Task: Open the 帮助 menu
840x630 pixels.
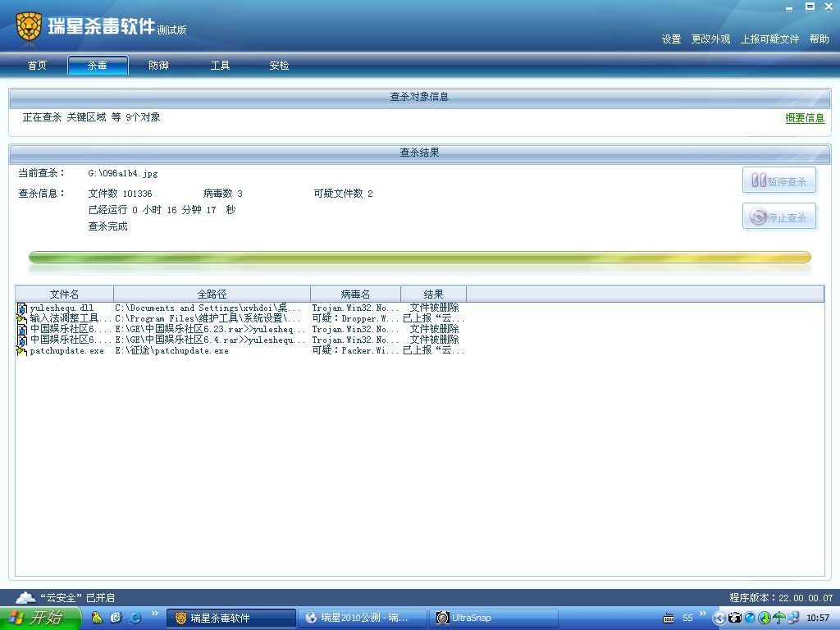Action: (819, 39)
